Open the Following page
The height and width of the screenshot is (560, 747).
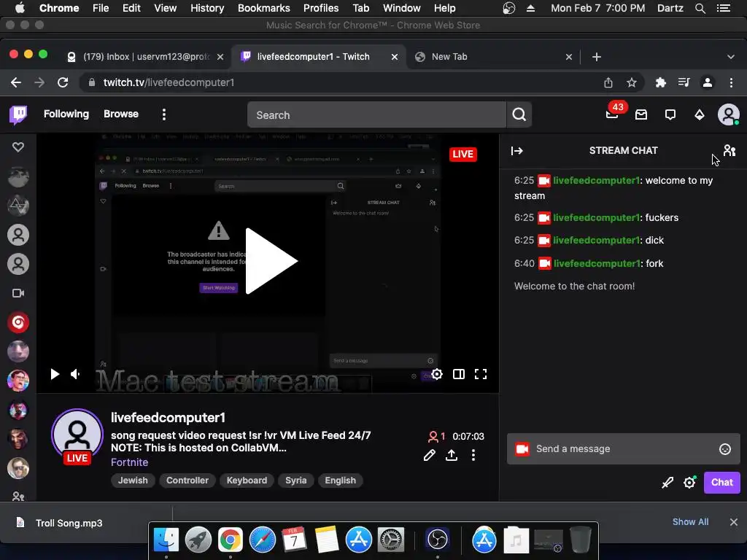tap(66, 114)
